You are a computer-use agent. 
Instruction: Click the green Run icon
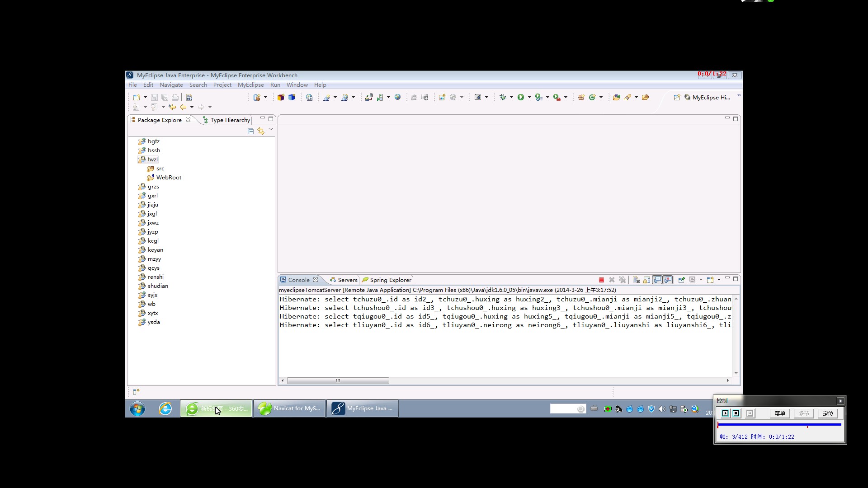pyautogui.click(x=521, y=97)
